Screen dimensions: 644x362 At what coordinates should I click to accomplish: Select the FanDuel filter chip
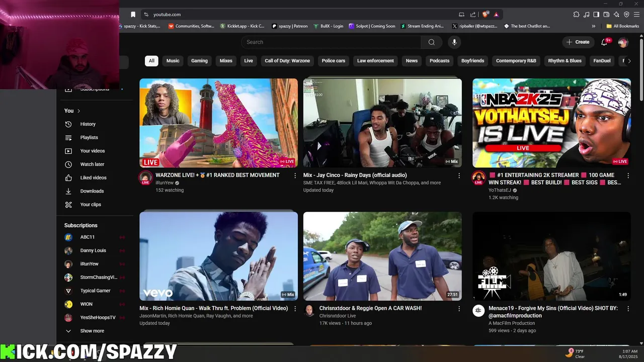[602, 61]
